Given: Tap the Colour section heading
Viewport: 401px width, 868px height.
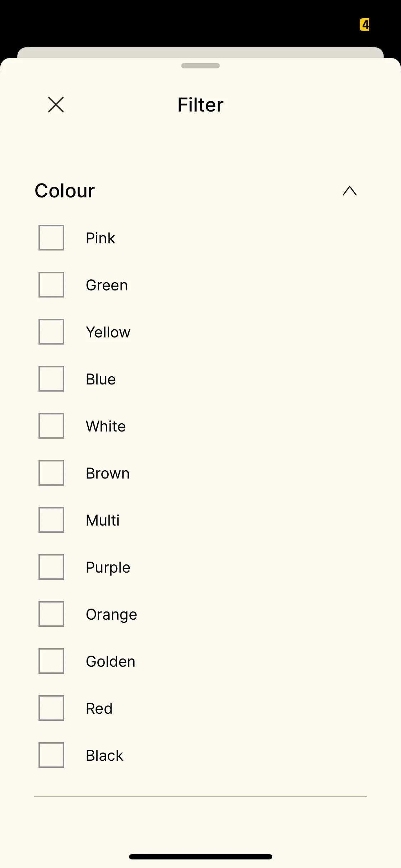Looking at the screenshot, I should (x=65, y=191).
